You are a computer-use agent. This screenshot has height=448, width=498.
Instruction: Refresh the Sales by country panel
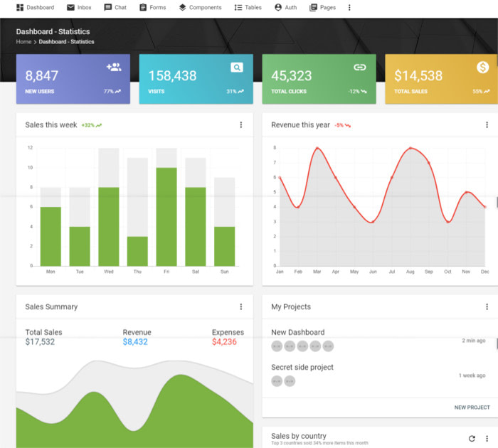[472, 439]
